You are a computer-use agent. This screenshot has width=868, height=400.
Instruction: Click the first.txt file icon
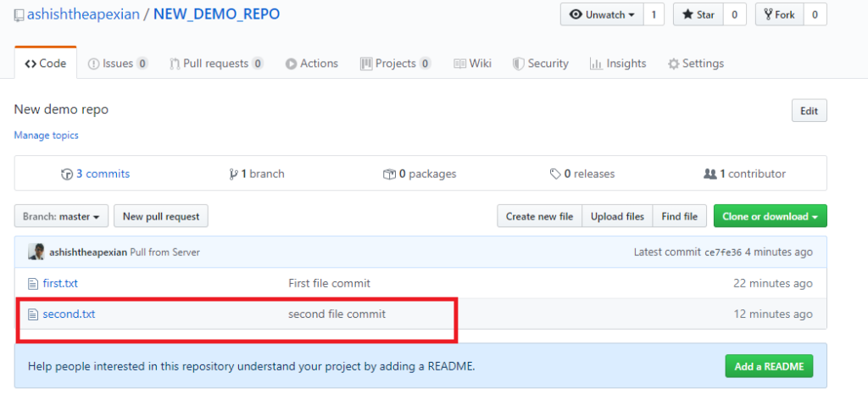click(34, 283)
